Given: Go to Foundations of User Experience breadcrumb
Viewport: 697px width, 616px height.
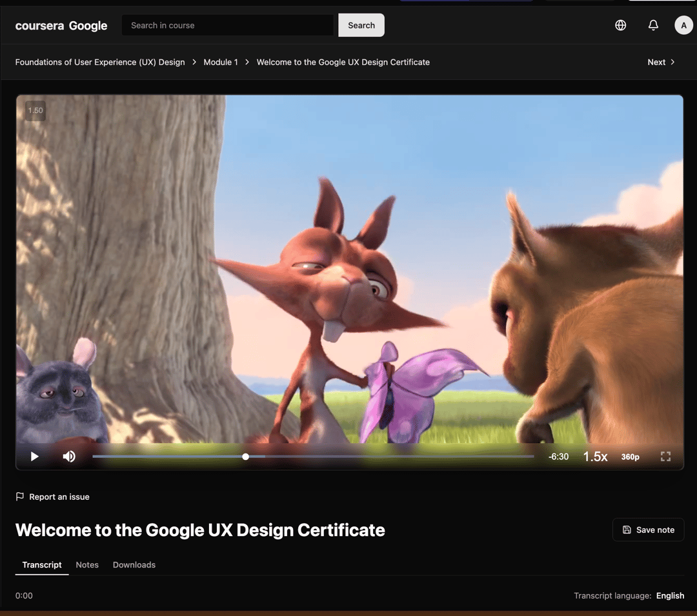Looking at the screenshot, I should [x=100, y=62].
